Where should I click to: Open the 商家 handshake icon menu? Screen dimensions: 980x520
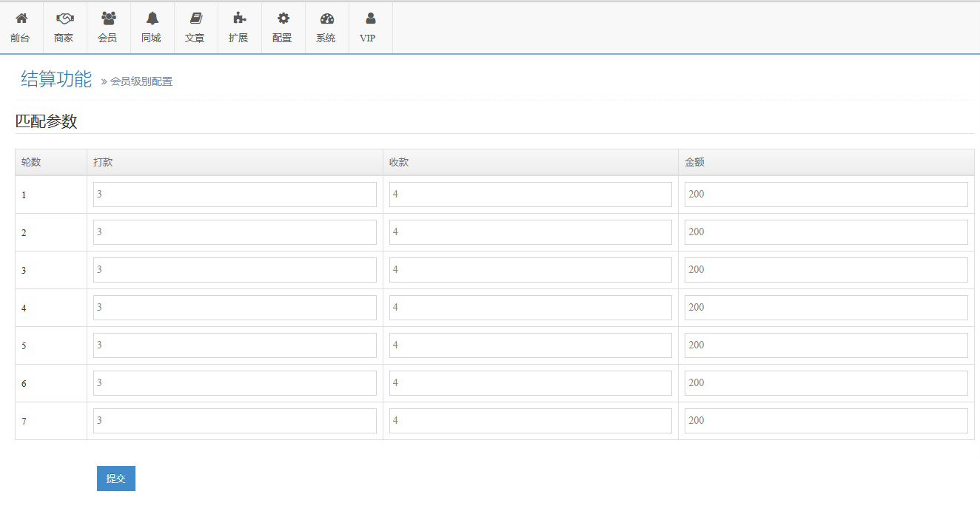coord(65,19)
